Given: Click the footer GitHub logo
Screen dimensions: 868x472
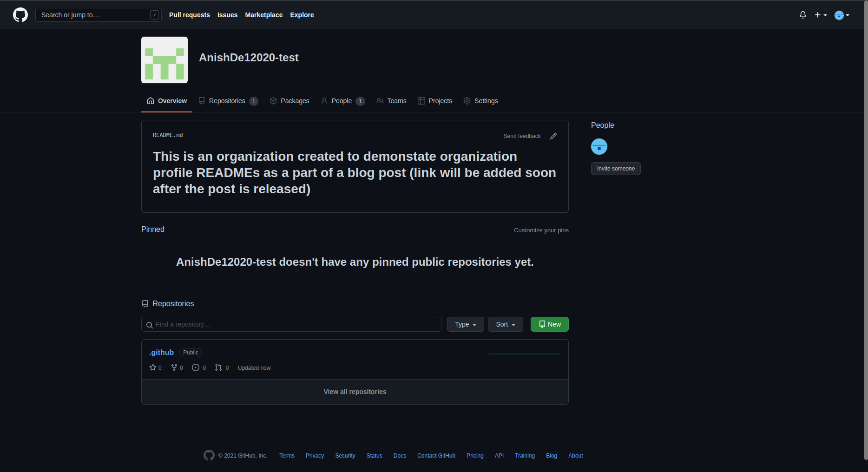Looking at the screenshot, I should (209, 455).
